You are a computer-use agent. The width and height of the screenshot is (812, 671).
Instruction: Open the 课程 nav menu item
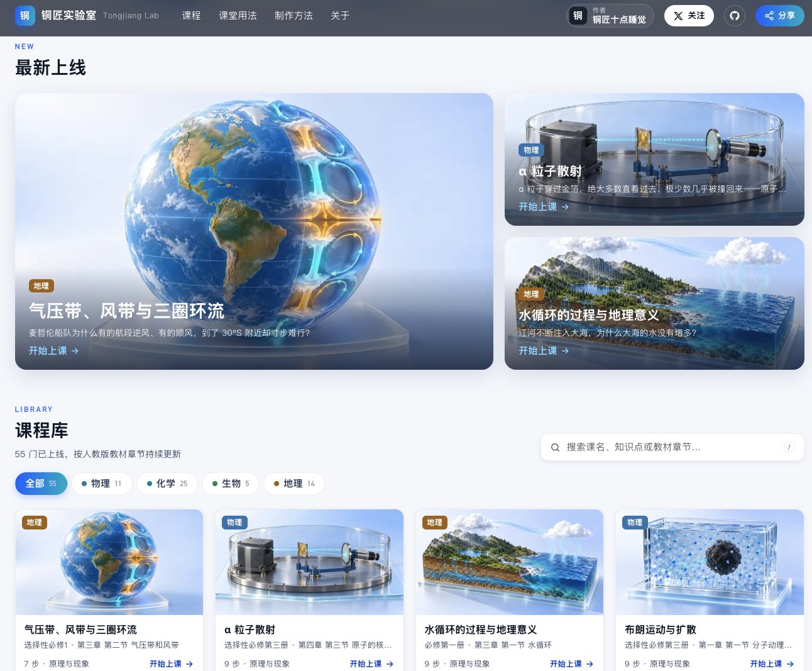(192, 16)
